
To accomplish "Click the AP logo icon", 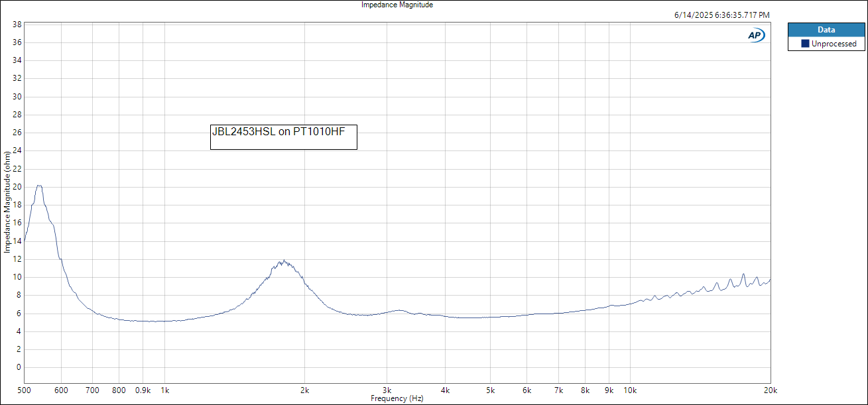I will click(756, 35).
